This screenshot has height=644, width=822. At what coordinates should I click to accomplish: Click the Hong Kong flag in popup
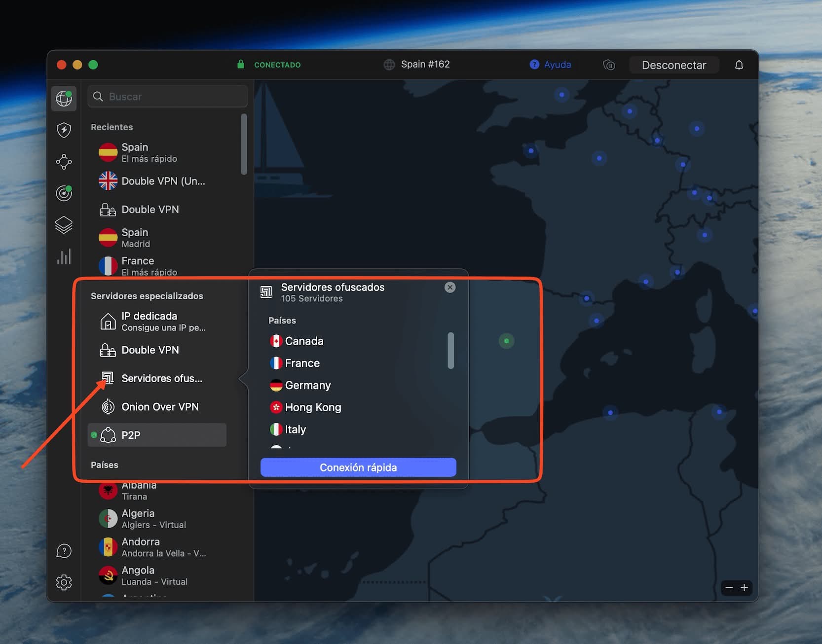[276, 407]
